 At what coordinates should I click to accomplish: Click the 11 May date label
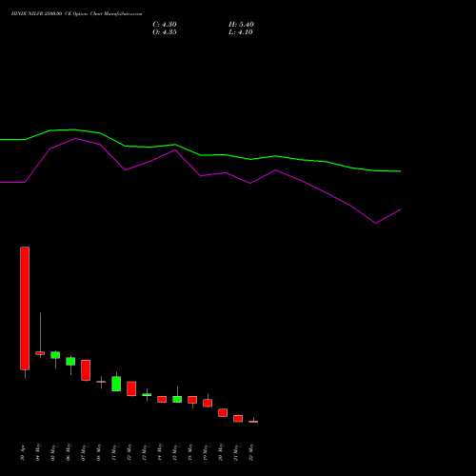(x=114, y=452)
